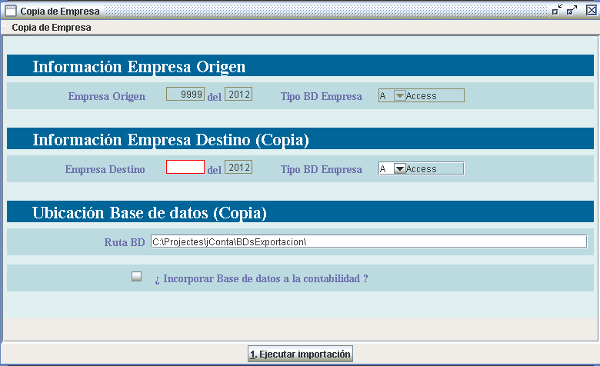The width and height of the screenshot is (600, 366).
Task: Close the Copia de Empresa window
Action: pos(591,10)
